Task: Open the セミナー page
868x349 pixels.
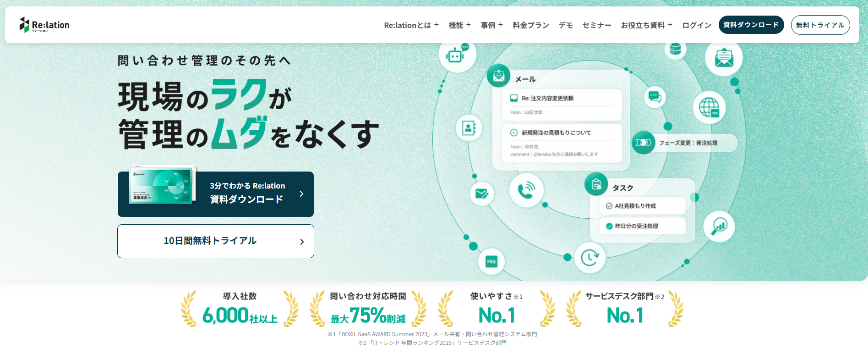Action: coord(597,25)
